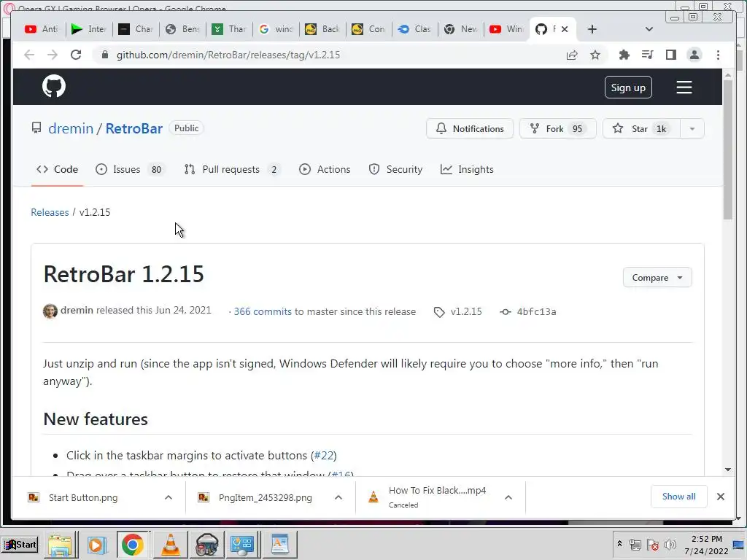Star the repository with the Star button
747x560 pixels.
tap(640, 128)
